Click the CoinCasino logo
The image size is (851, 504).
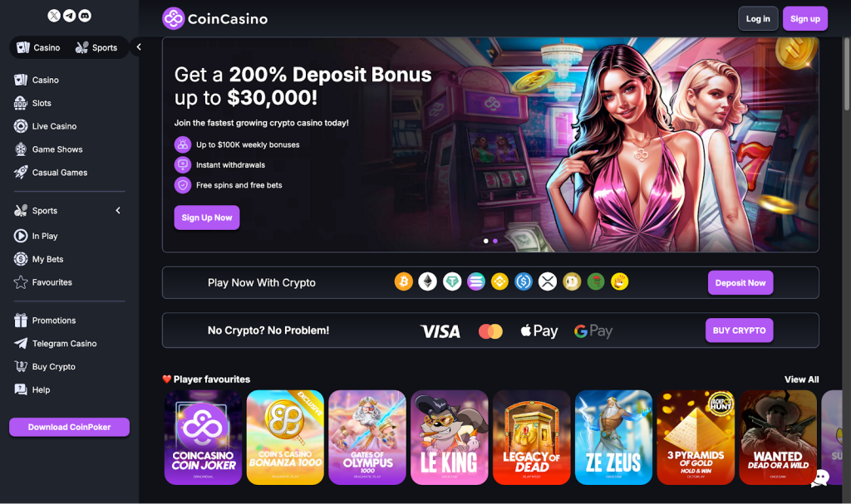[215, 18]
